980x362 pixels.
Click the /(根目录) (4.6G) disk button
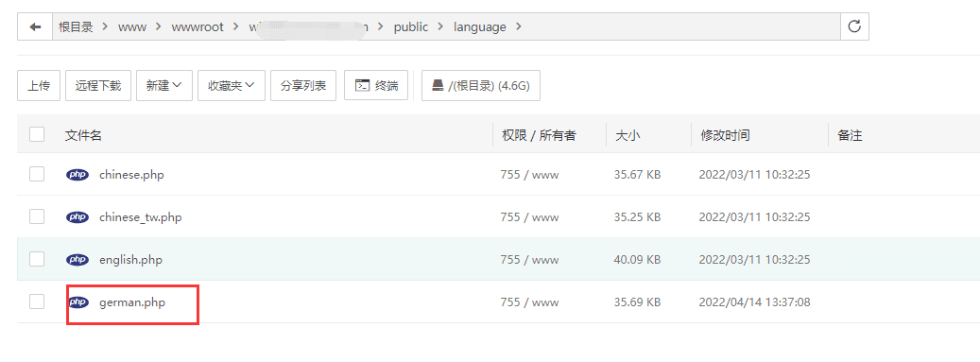point(481,86)
